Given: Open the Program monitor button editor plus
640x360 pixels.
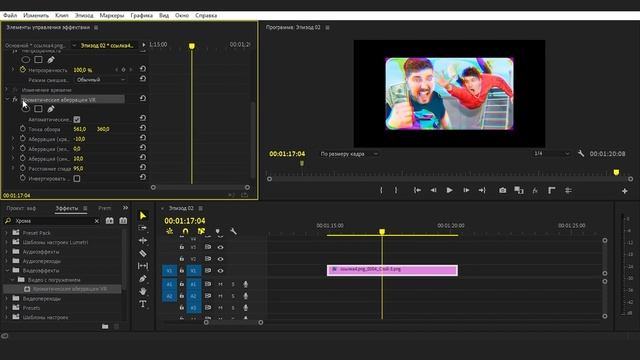Looking at the screenshot, I should [x=624, y=191].
